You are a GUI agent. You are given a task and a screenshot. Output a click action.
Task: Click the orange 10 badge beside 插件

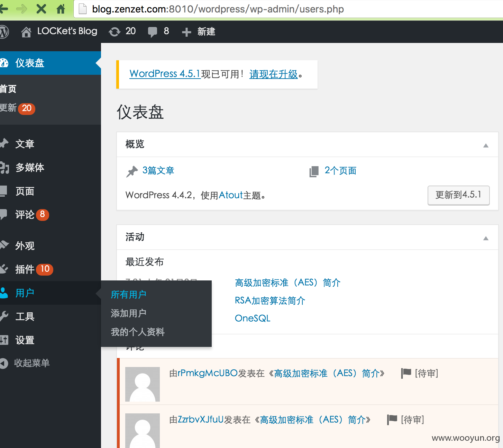pos(45,269)
